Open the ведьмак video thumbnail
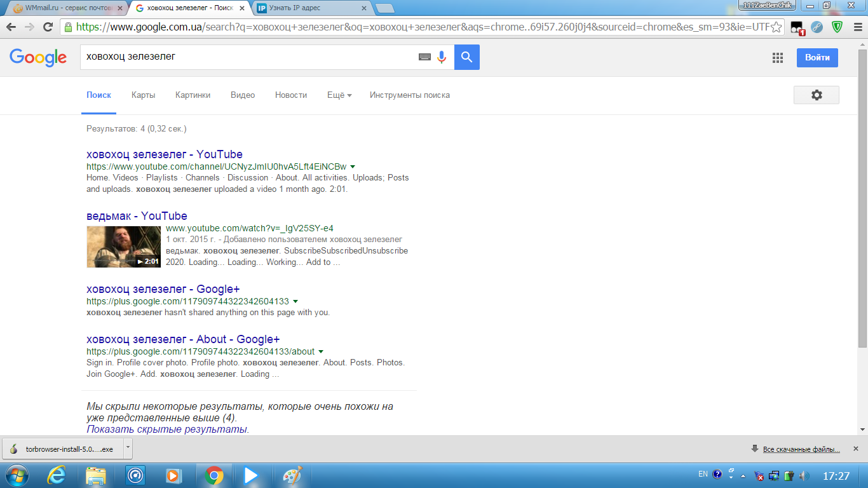Image resolution: width=868 pixels, height=488 pixels. pyautogui.click(x=124, y=247)
